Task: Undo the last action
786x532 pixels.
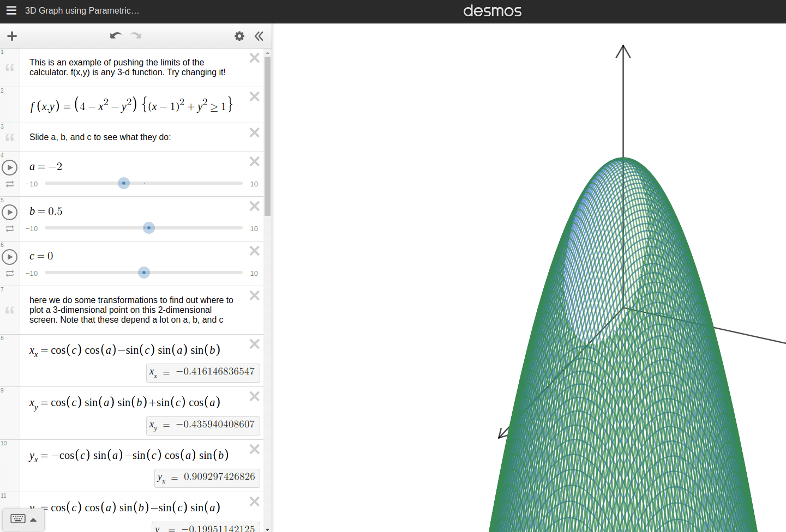Action: coord(116,36)
